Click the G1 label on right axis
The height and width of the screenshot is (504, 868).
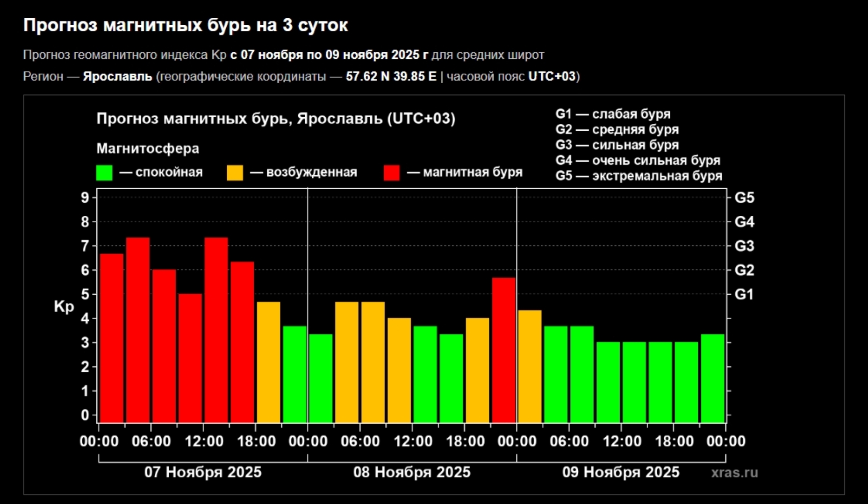744,294
